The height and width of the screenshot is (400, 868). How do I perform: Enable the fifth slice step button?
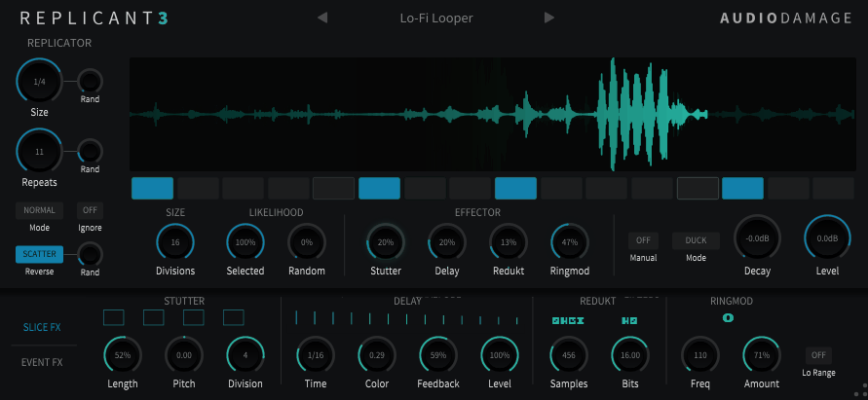click(334, 188)
